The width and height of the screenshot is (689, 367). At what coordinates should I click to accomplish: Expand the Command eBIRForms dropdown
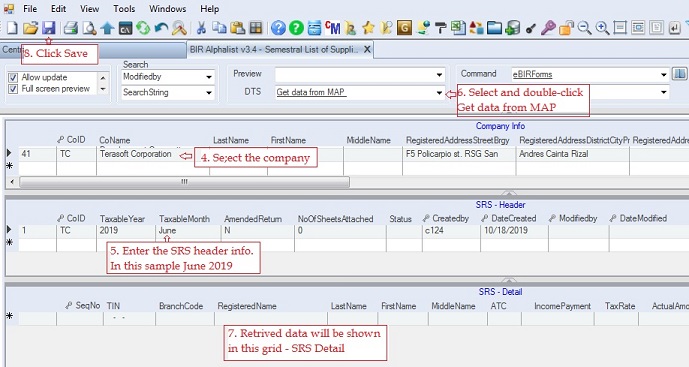click(664, 75)
